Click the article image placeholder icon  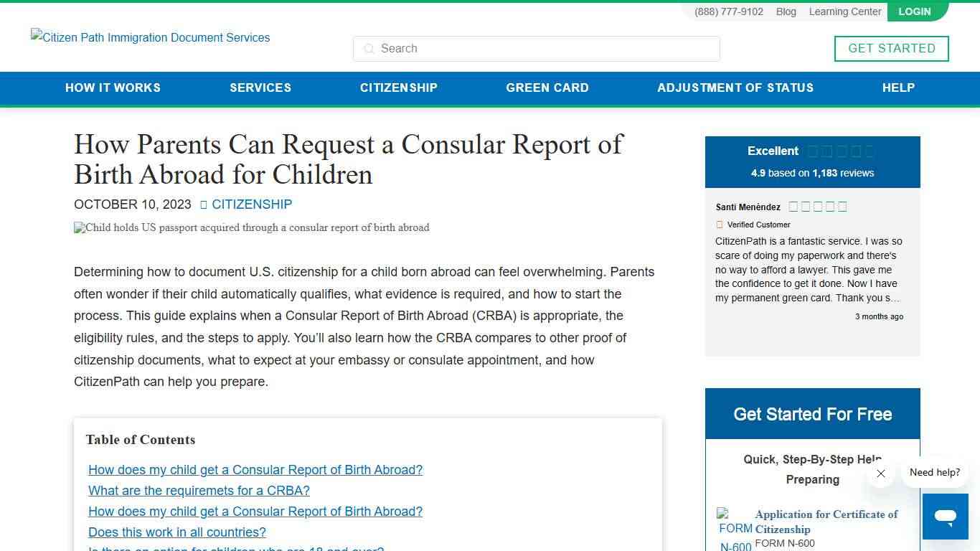pos(77,227)
